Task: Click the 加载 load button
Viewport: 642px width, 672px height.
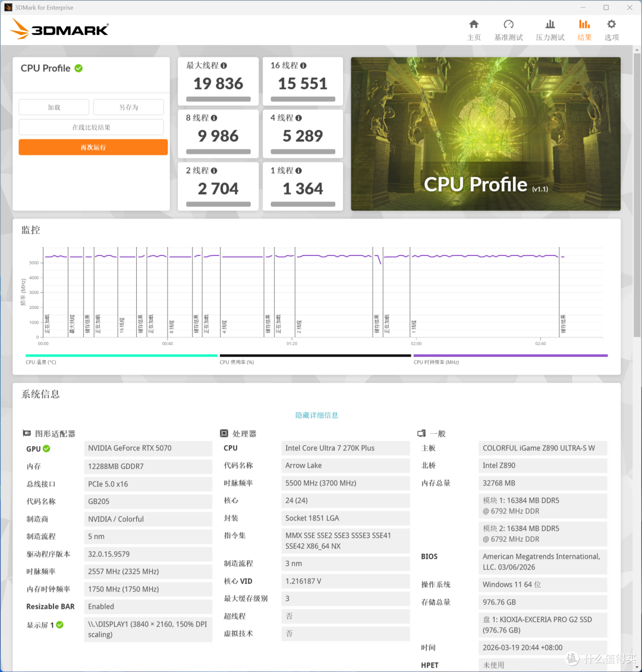Action: click(x=54, y=107)
